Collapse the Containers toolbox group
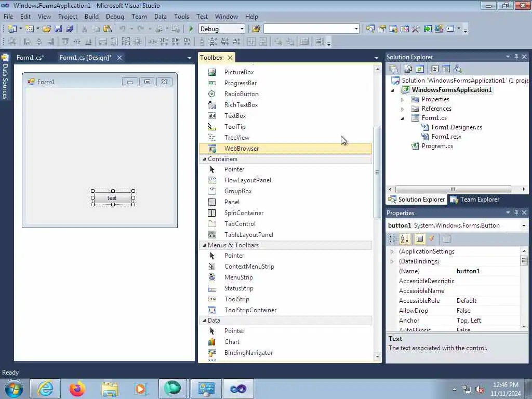The width and height of the screenshot is (532, 399). coord(204,159)
